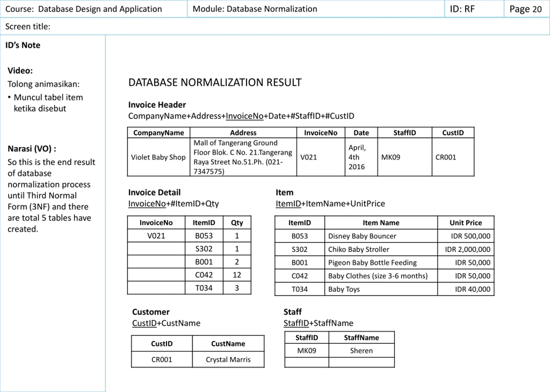Image resolution: width=550 pixels, height=392 pixels.
Task: Click the 'ItemID+ItemName+UnitPrice' schema line
Action: point(330,204)
